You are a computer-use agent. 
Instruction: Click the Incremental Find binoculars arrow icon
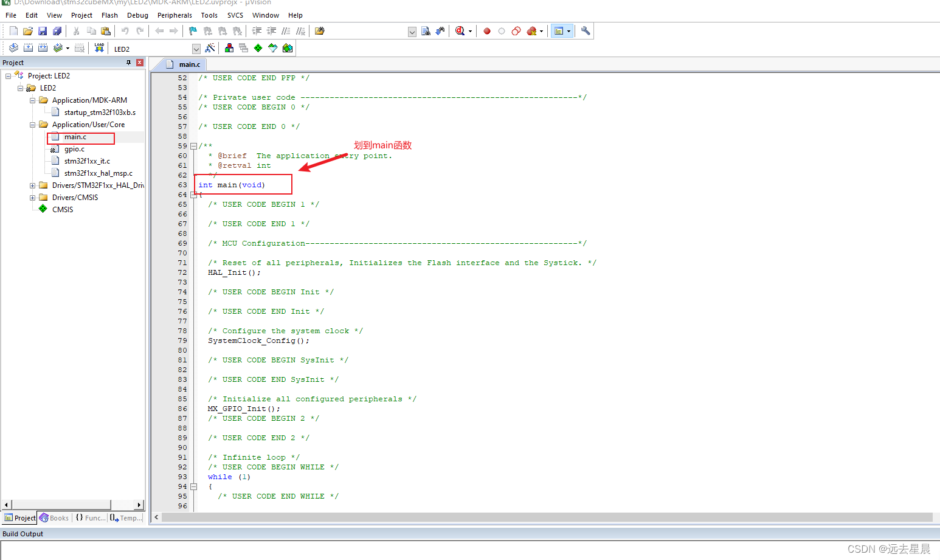point(440,31)
